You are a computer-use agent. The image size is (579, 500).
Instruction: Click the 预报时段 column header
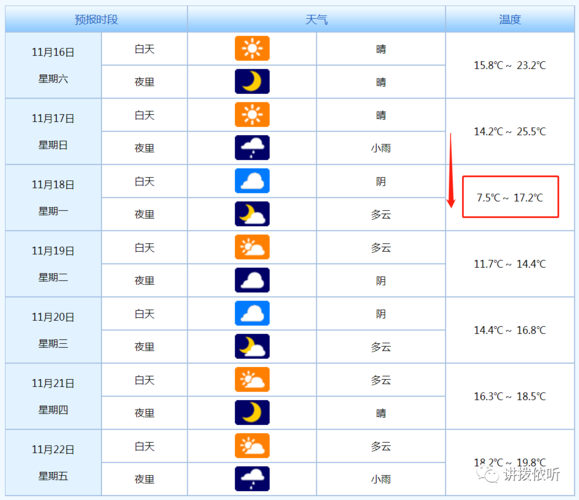tap(96, 19)
